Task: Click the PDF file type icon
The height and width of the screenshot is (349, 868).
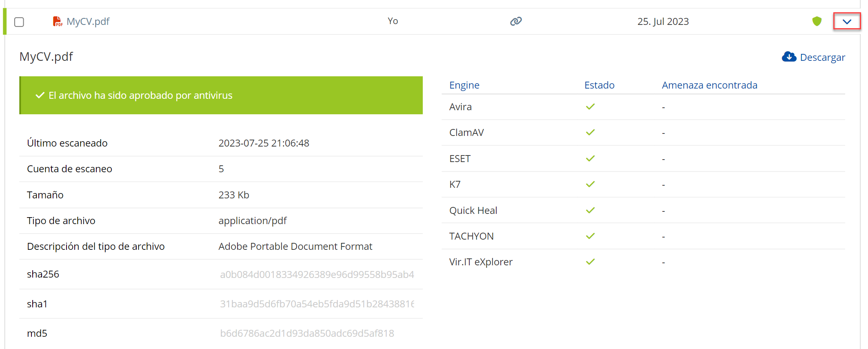Action: (x=58, y=22)
